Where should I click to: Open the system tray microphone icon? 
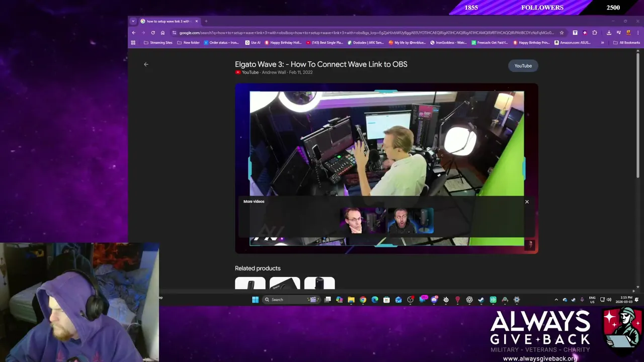pyautogui.click(x=582, y=300)
